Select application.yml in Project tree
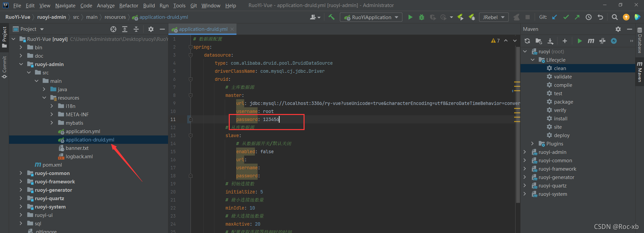This screenshot has width=644, height=233. tap(83, 131)
